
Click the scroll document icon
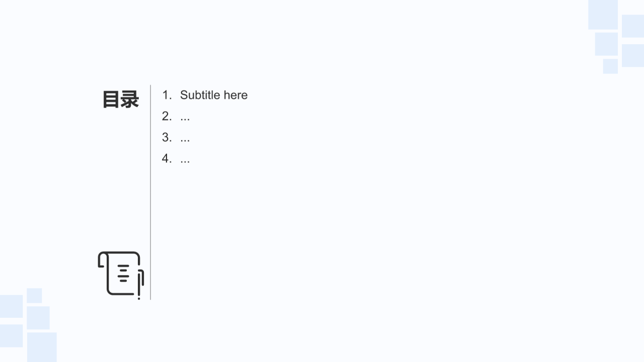pyautogui.click(x=121, y=275)
